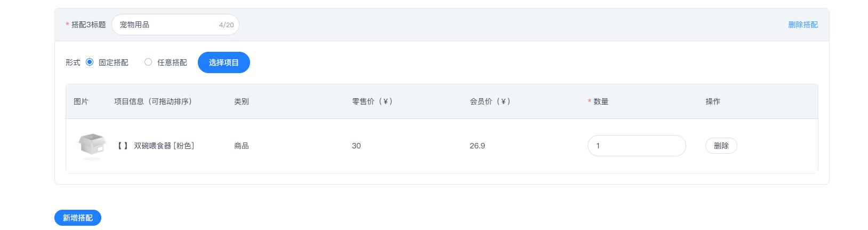
Task: Click the 商品 category cell
Action: (x=242, y=146)
